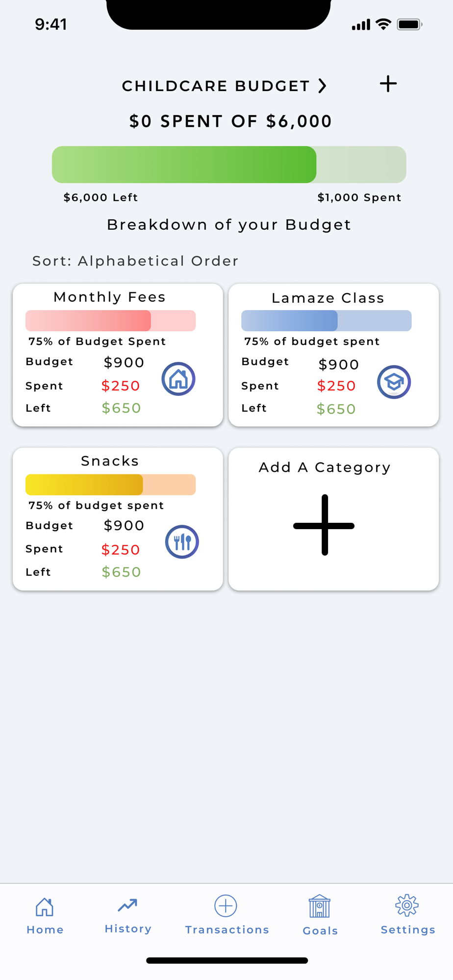Click the large plus under Add A Category
453x980 pixels.
(x=324, y=525)
